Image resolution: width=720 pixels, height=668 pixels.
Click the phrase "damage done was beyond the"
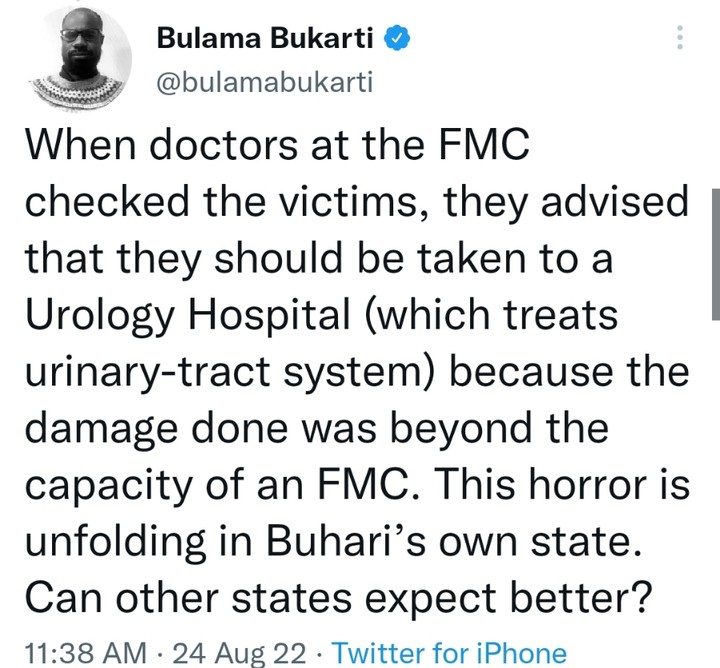[317, 428]
